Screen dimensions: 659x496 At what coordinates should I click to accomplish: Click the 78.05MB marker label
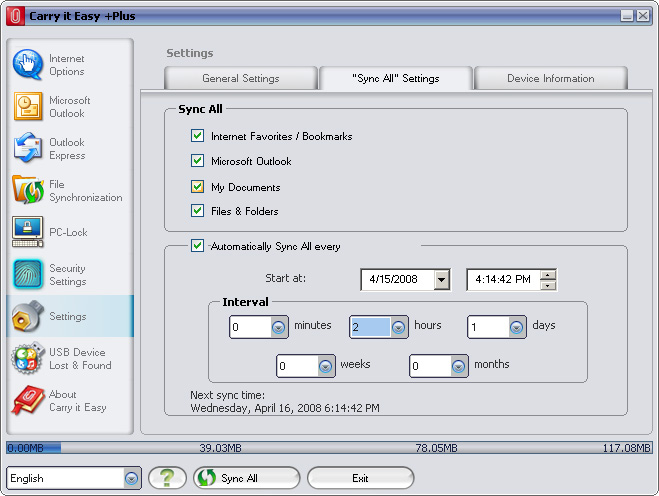[x=436, y=448]
